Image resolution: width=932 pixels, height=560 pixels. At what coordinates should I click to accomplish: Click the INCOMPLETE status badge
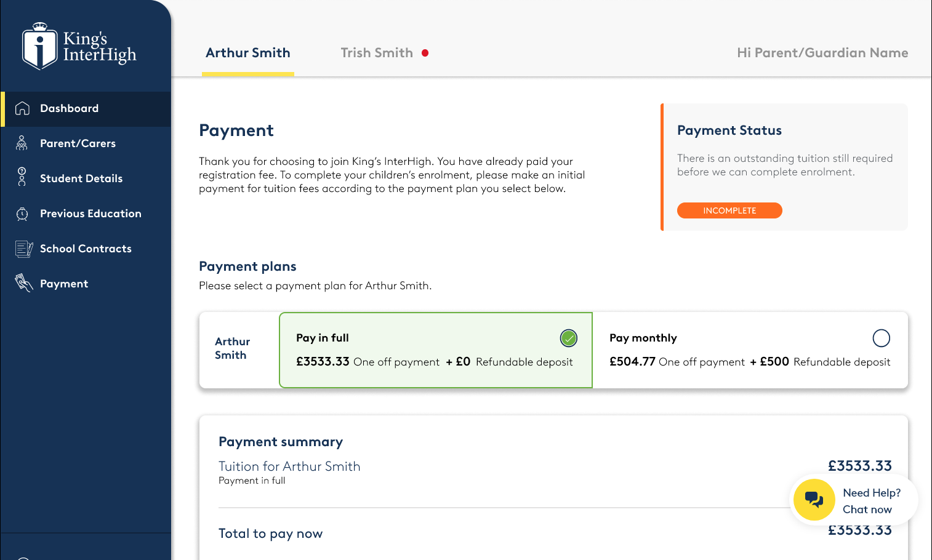pos(729,210)
